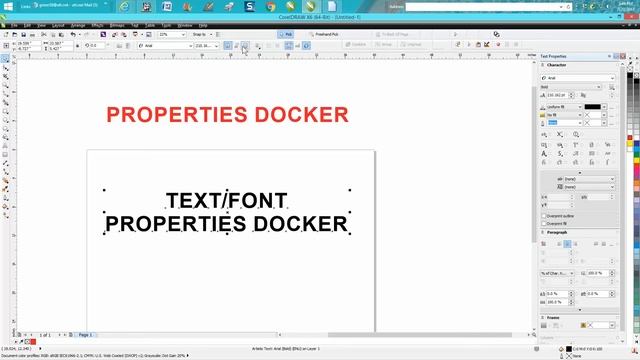Open the Arial font dropdown in Text Properties
Screen dimensions: 640x360
pos(612,78)
